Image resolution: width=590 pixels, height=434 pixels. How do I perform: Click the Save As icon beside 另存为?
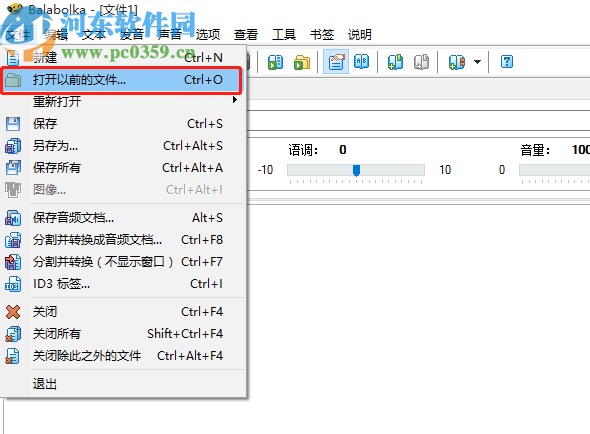(x=13, y=146)
